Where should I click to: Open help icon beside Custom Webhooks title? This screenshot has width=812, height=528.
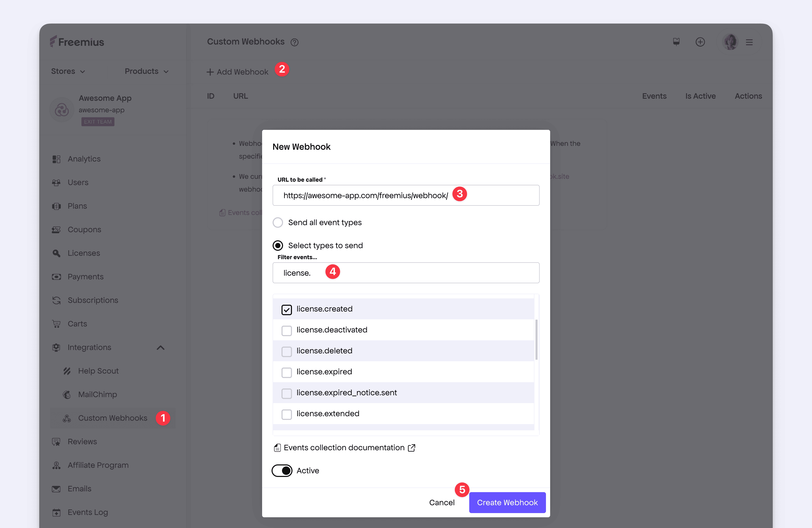[294, 42]
